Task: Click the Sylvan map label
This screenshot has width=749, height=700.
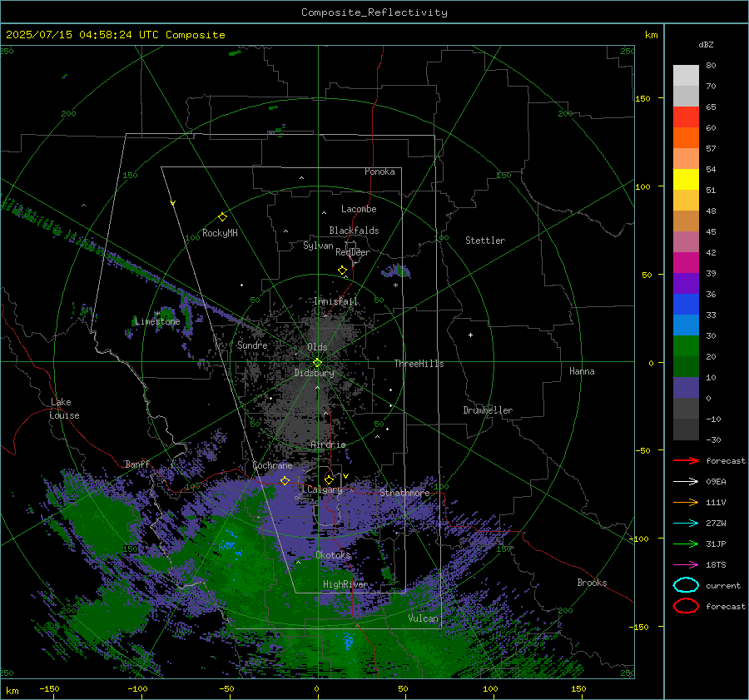Action: coord(318,246)
